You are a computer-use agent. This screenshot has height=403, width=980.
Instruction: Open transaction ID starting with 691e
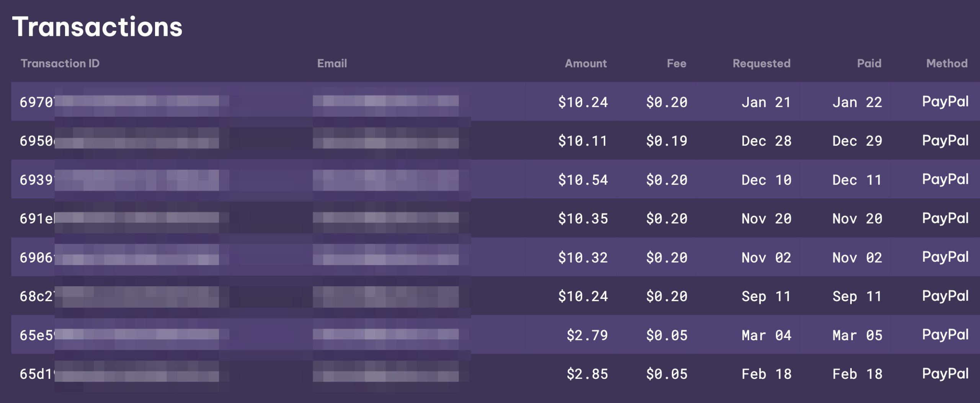click(x=37, y=219)
